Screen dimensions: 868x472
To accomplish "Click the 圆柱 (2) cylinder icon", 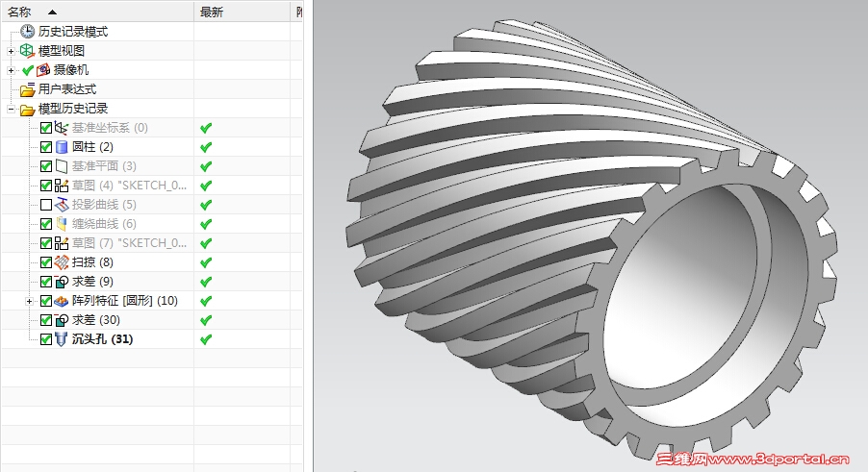I will click(x=62, y=147).
